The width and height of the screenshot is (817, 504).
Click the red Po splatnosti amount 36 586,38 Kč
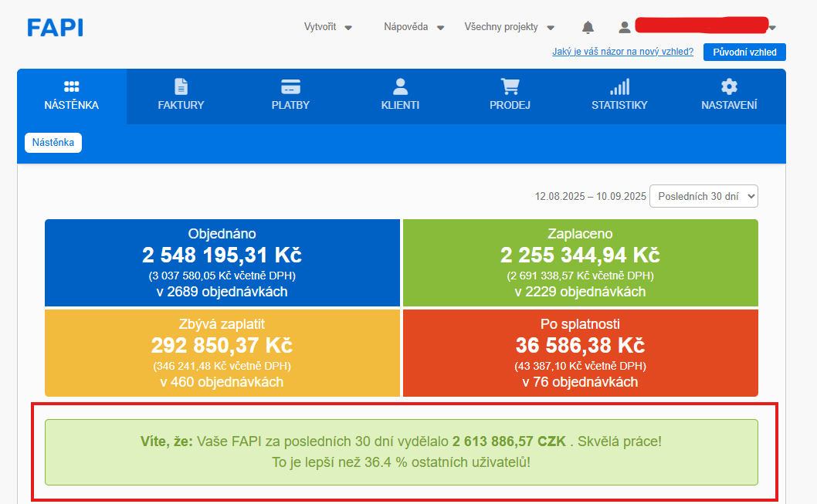(x=580, y=345)
